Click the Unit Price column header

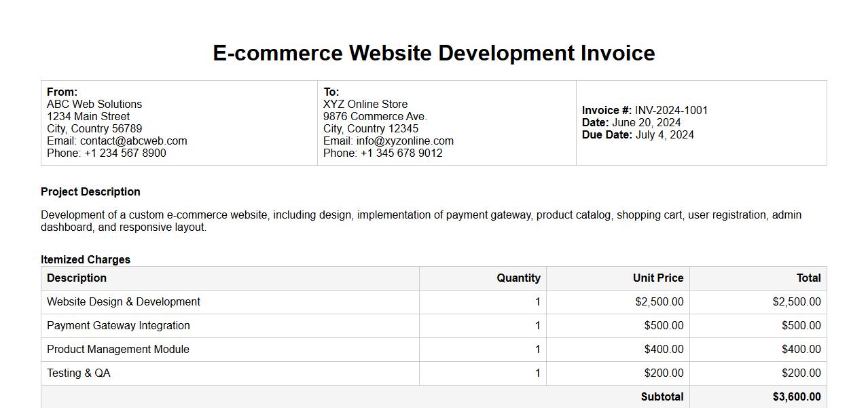coord(657,278)
